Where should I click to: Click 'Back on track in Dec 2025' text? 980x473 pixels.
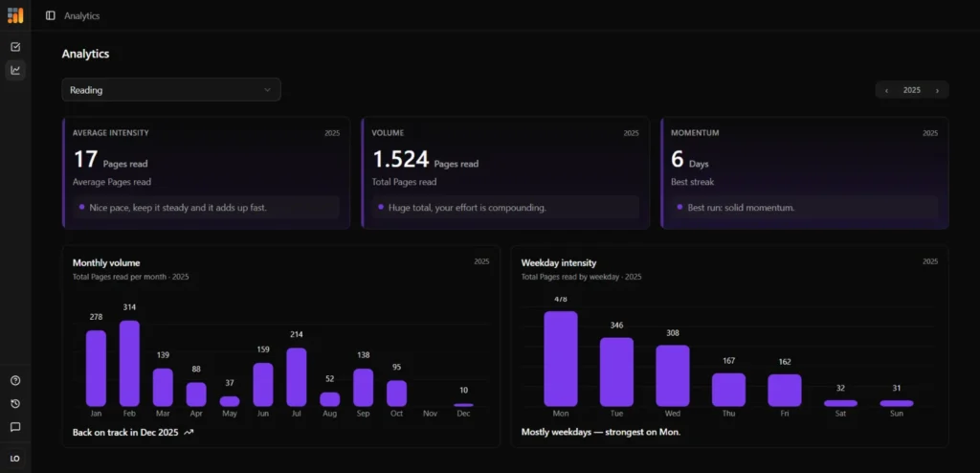pyautogui.click(x=125, y=433)
